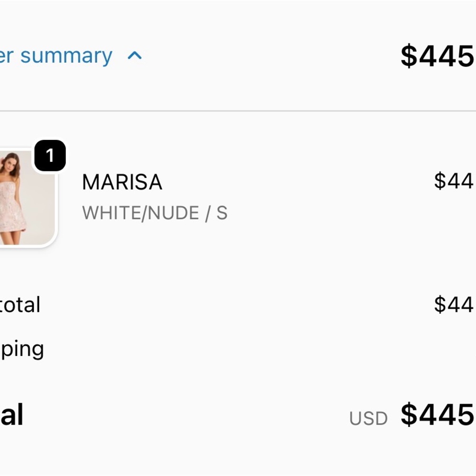Click the gray USD currency label
Viewport: 476px width, 476px height.
coord(368,418)
